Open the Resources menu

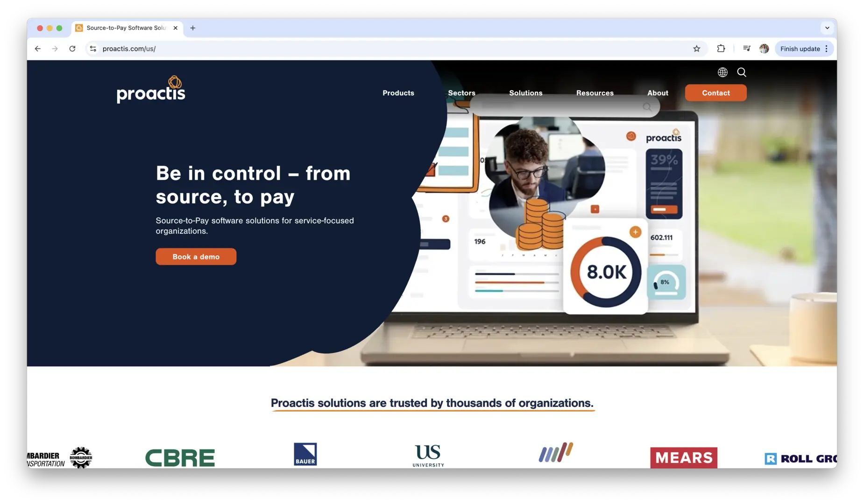(595, 93)
